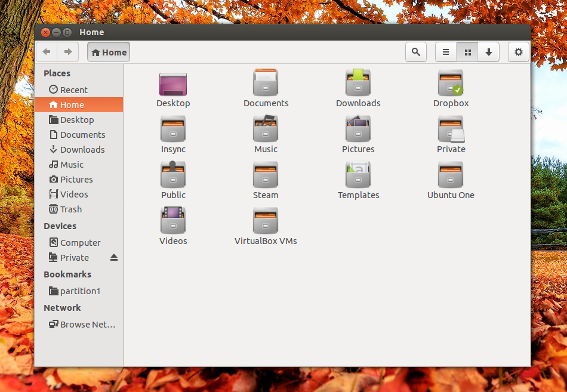Click Browse Network in sidebar

[79, 325]
